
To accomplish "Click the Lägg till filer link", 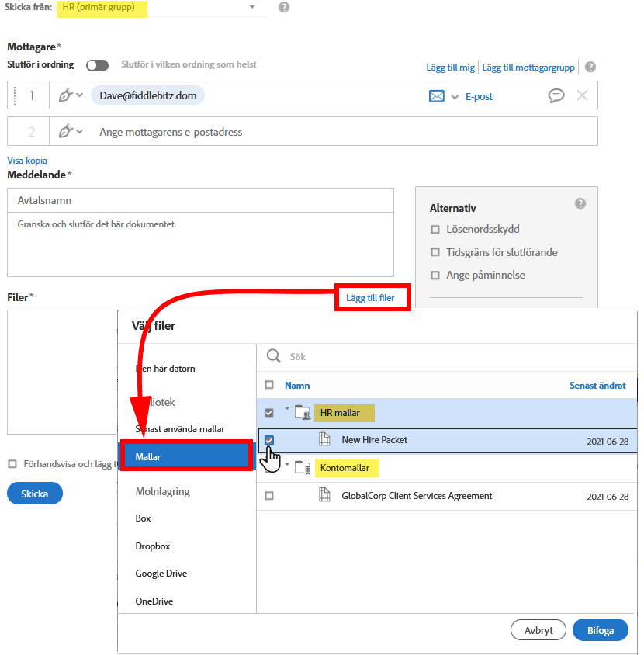I will click(x=372, y=298).
